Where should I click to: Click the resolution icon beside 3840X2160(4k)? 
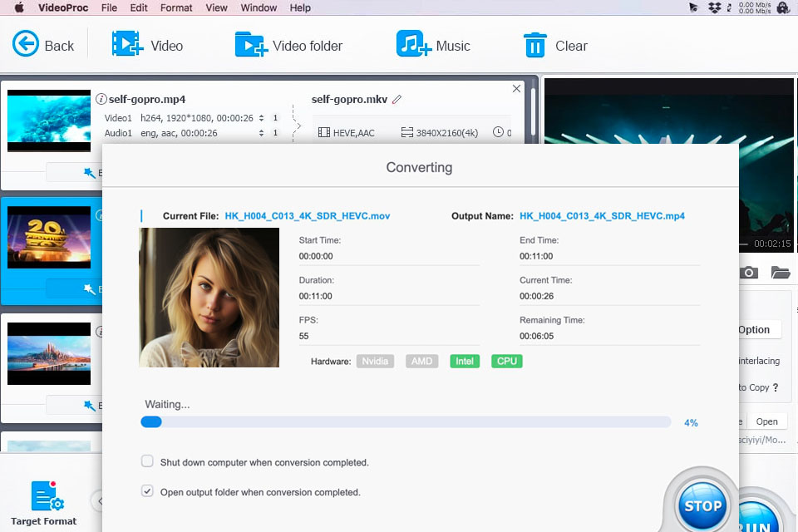point(407,133)
